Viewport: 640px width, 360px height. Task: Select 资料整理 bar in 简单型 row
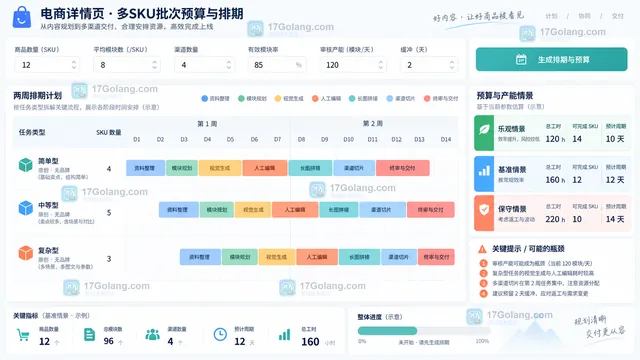click(x=145, y=168)
